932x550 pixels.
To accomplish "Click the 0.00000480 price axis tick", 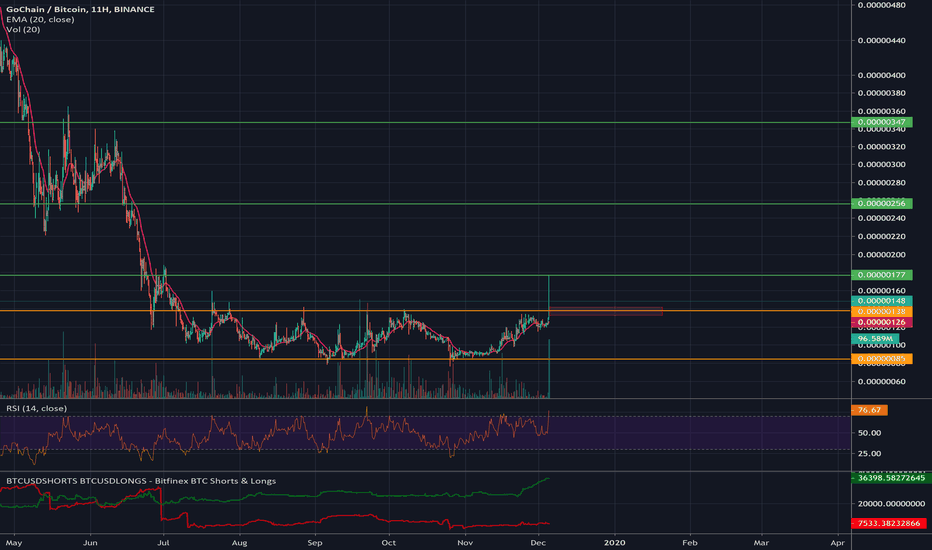I will 881,5.
